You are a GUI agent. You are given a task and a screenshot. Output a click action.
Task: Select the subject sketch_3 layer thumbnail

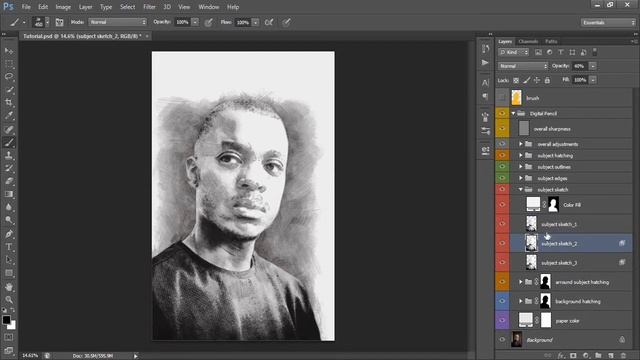click(531, 262)
